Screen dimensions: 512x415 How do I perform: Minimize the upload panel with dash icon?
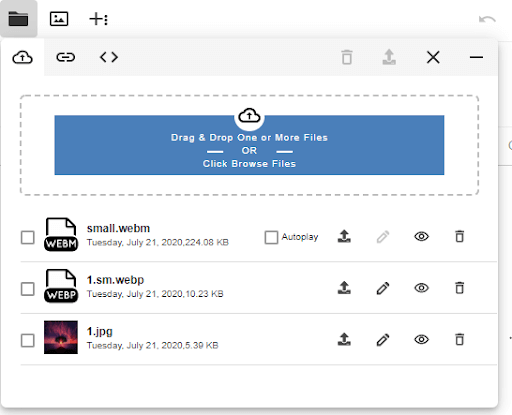(x=476, y=57)
